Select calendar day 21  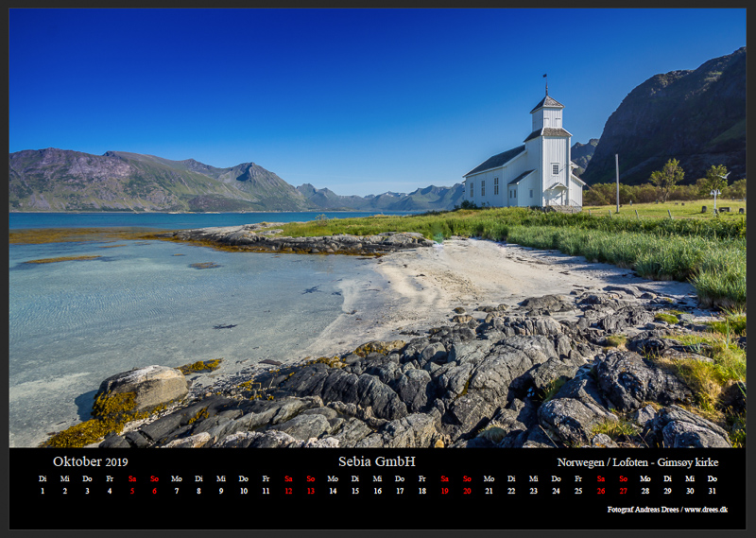coord(489,491)
